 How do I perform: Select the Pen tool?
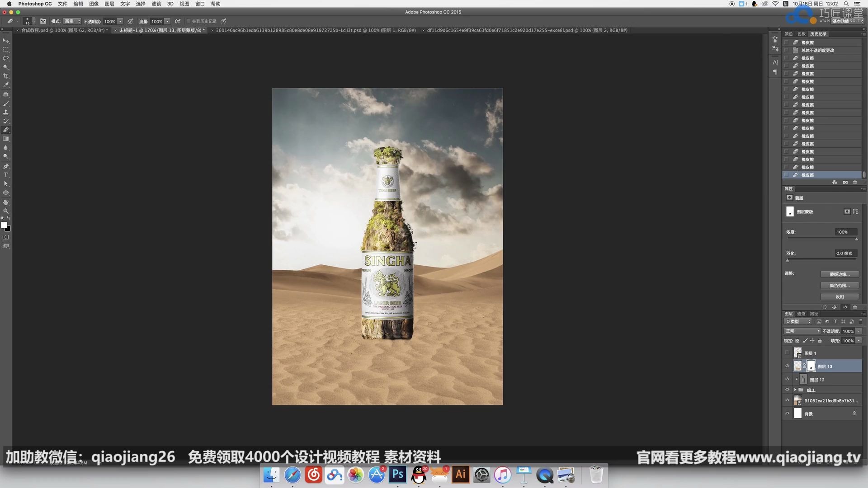pyautogui.click(x=6, y=166)
